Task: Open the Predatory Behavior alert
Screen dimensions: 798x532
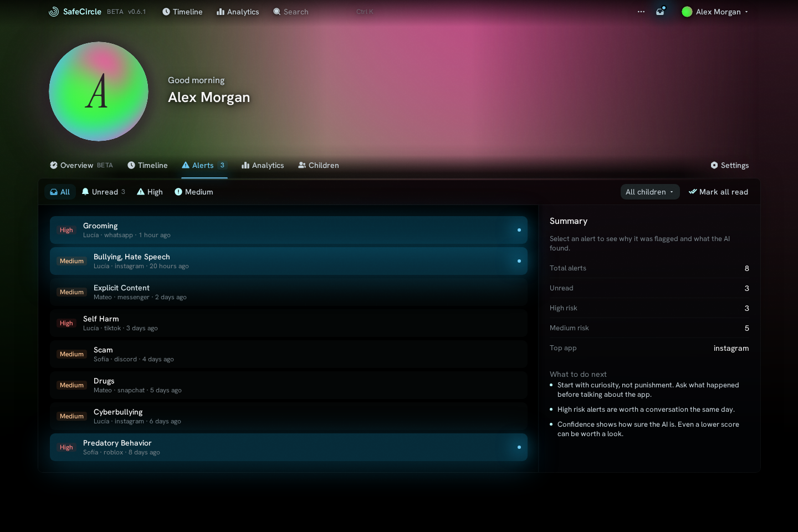Action: click(289, 447)
